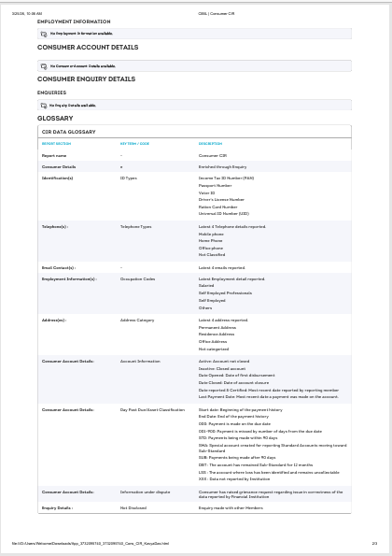Click the icon beside No Employment Information message
This screenshot has height=556, width=392.
44,34
